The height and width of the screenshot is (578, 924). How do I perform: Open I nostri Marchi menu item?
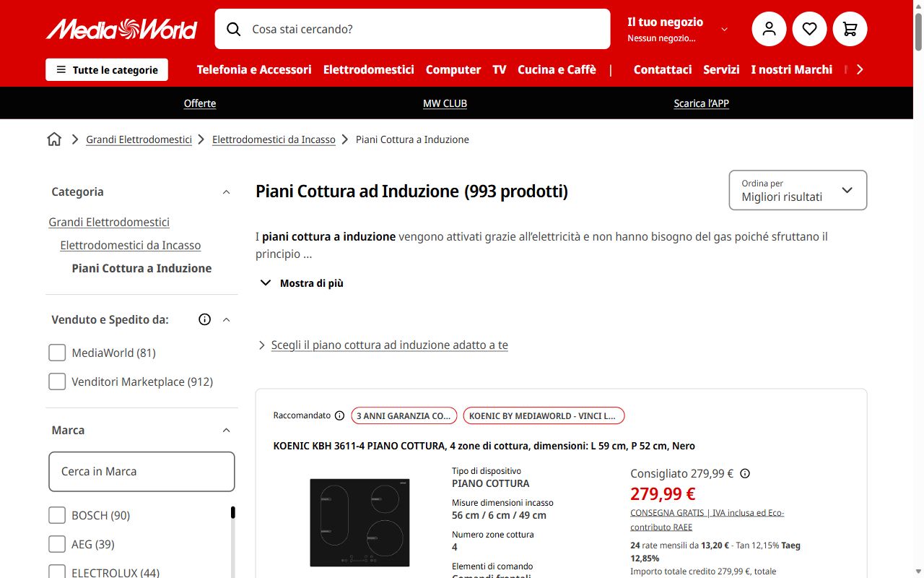click(x=791, y=69)
